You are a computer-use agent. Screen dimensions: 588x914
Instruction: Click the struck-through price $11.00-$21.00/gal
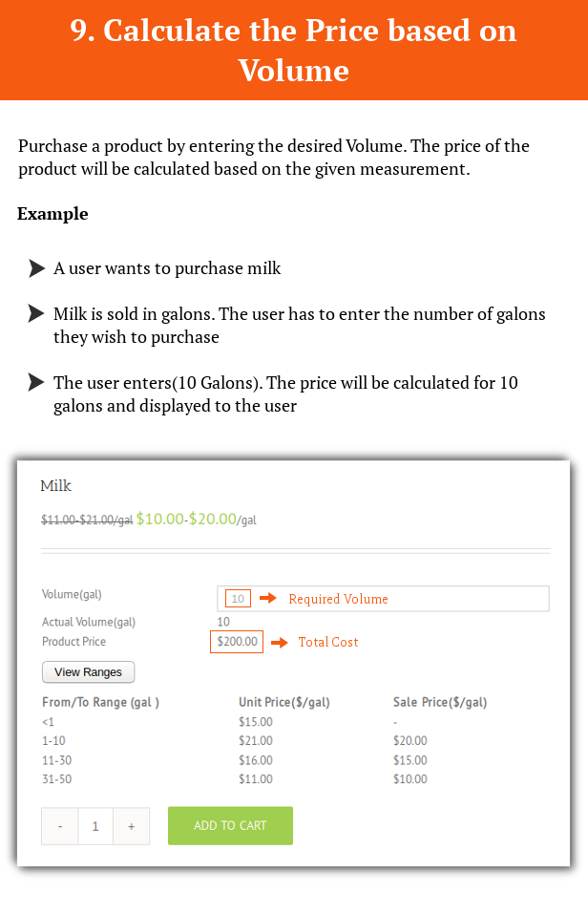(87, 520)
